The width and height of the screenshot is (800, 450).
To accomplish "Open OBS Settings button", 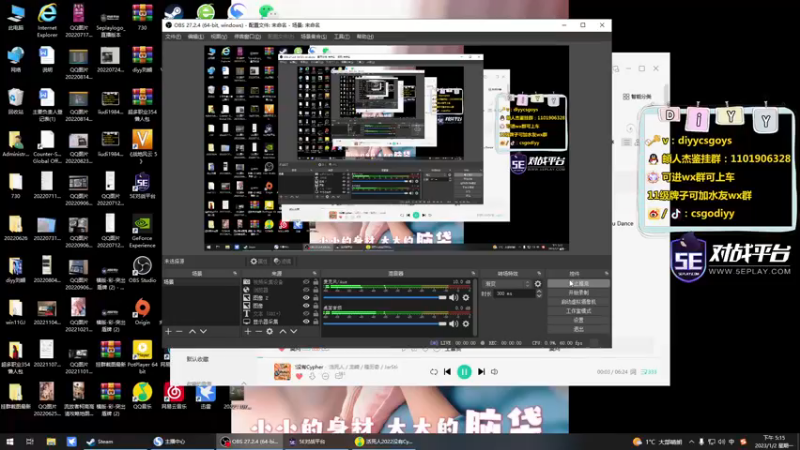I will pos(578,320).
